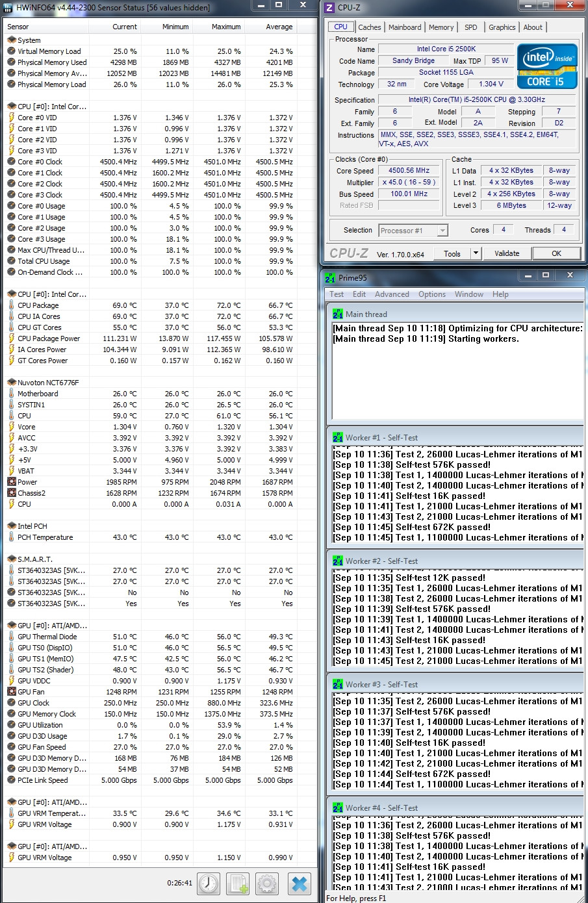The height and width of the screenshot is (903, 588).
Task: Click the Core Speed value field
Action: click(x=409, y=170)
